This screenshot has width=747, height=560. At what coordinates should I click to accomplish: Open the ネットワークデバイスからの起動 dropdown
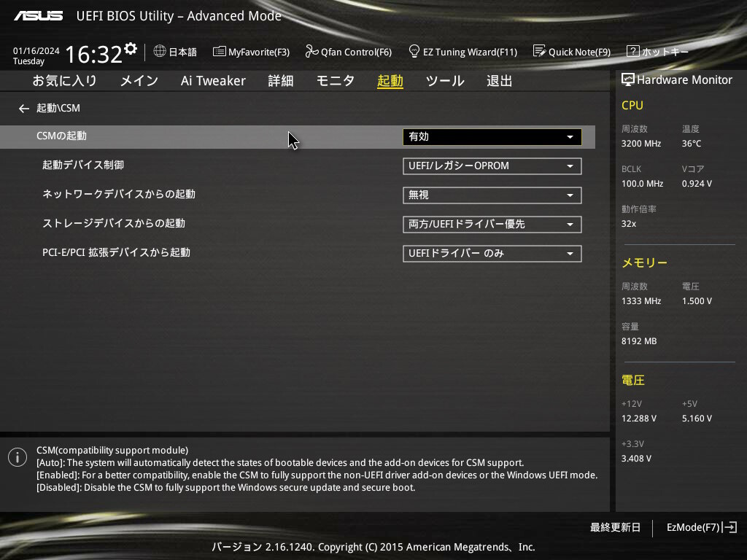point(492,195)
